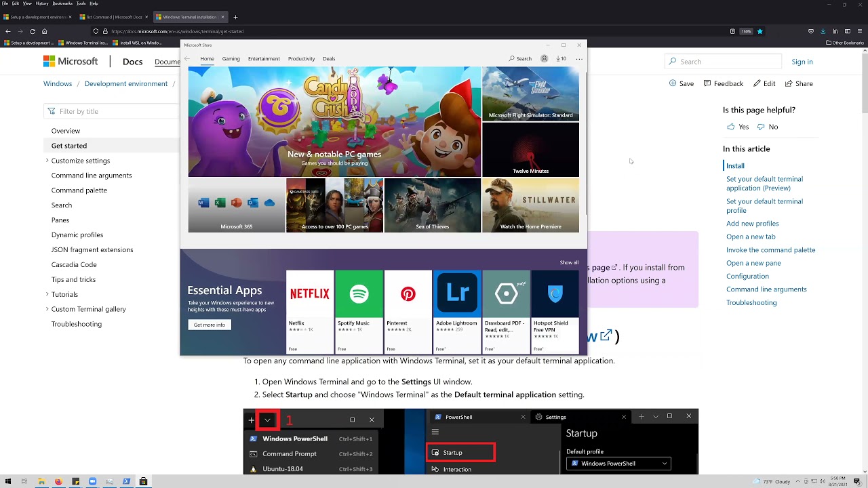
Task: Expand Customize settings in docs sidebar
Action: tap(47, 161)
